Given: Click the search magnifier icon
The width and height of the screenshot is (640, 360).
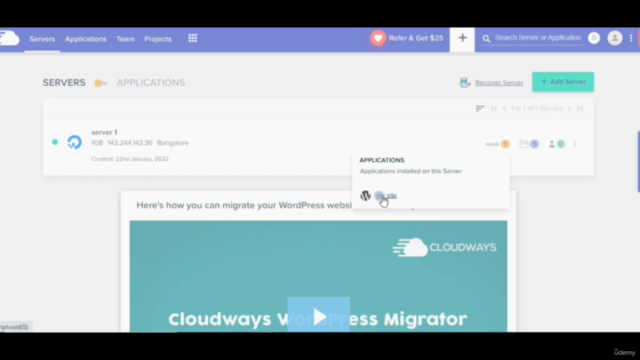Looking at the screenshot, I should coord(486,38).
